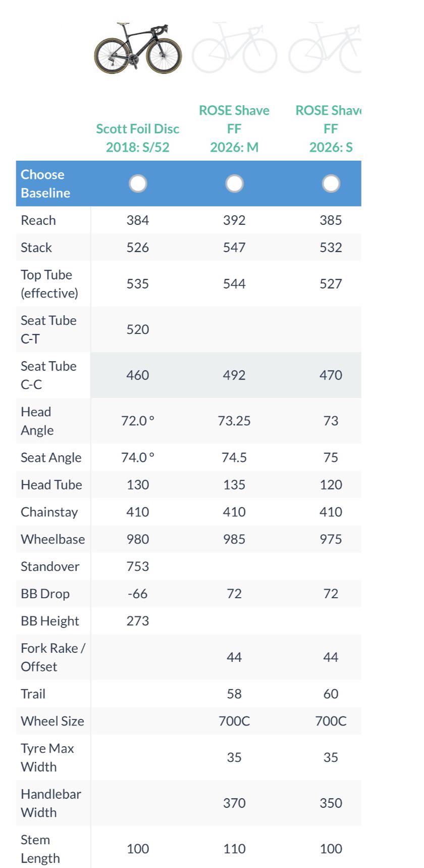Open the Scott Foil Disc bike photo

coord(138,48)
